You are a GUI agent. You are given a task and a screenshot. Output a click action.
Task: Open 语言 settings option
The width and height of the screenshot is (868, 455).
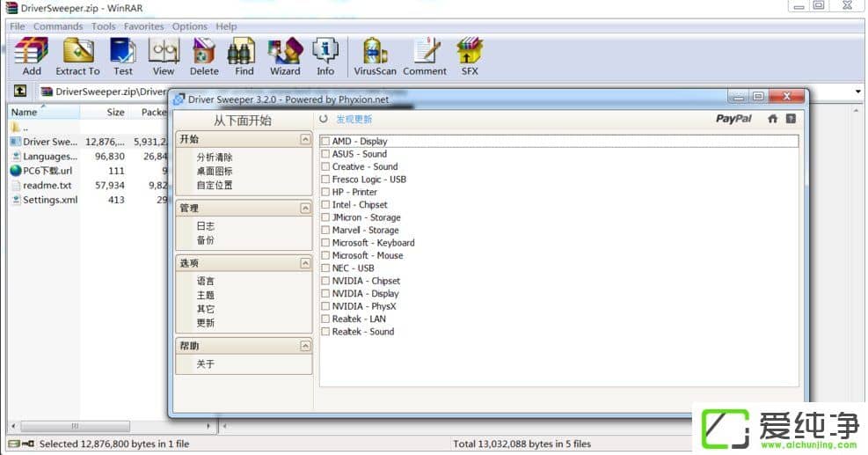pos(206,281)
